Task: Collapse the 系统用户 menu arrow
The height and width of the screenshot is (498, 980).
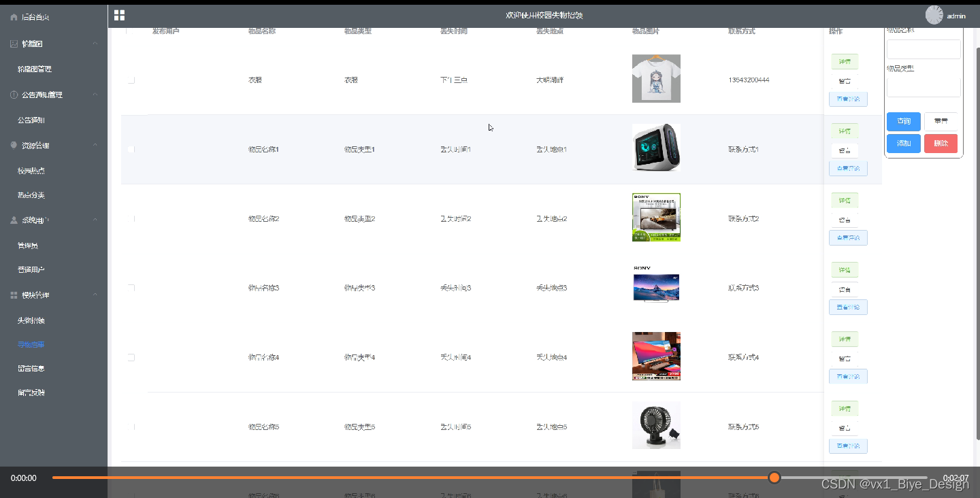Action: [95, 220]
